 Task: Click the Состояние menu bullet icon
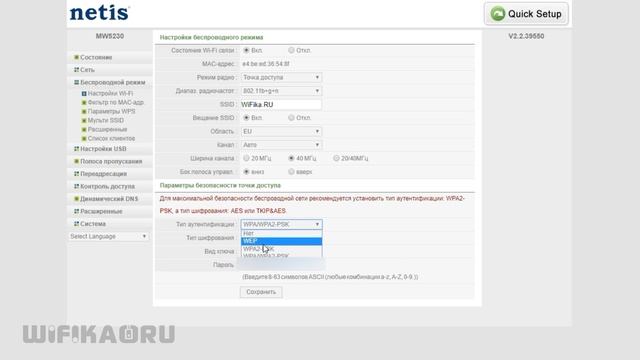point(76,57)
